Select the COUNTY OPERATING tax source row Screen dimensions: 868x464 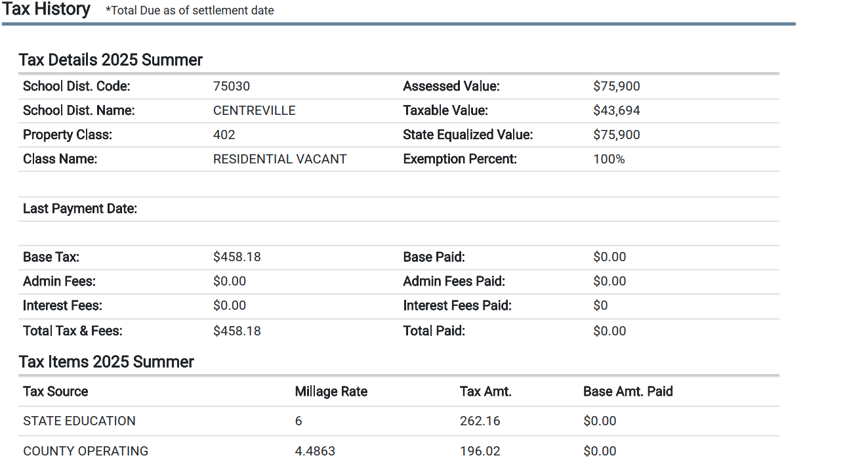[85, 451]
